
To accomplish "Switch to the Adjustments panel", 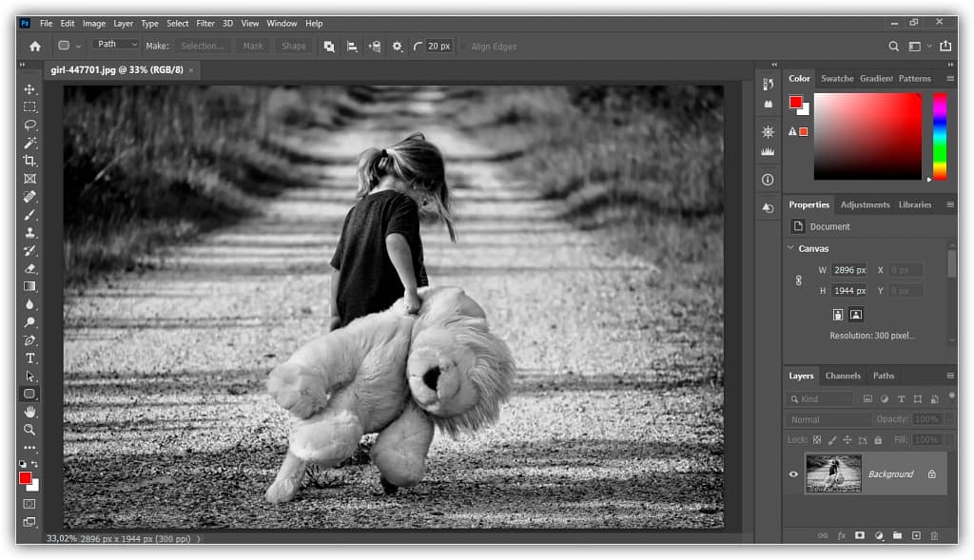I will [865, 204].
